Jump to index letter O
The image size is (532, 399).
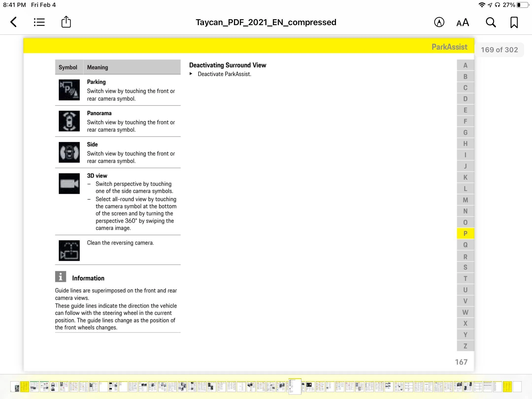click(x=465, y=222)
